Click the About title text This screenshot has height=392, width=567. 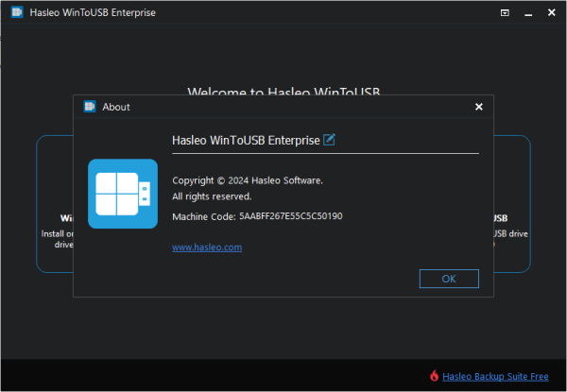tap(116, 107)
